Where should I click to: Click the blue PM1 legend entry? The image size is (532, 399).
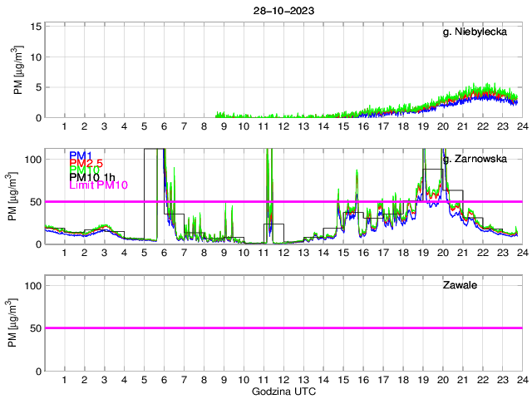(81, 155)
